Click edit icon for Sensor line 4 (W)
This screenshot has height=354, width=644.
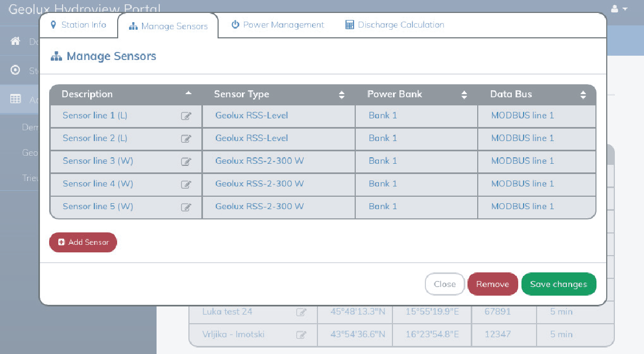tap(186, 184)
